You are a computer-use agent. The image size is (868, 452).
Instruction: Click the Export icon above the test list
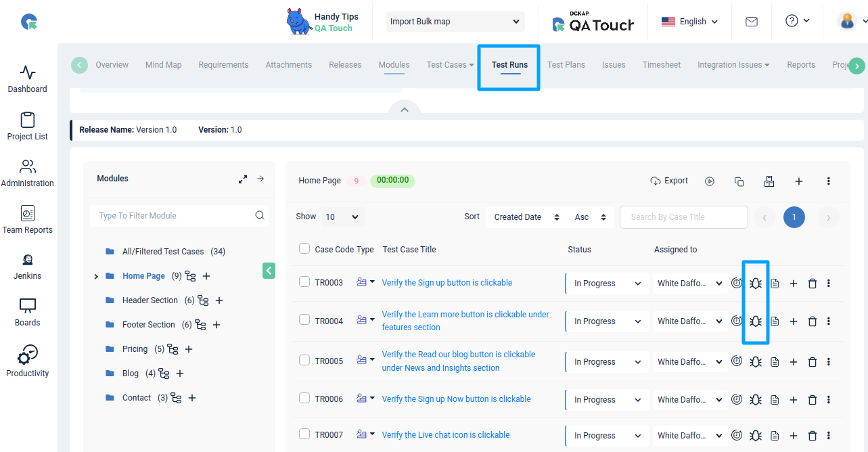pyautogui.click(x=668, y=181)
